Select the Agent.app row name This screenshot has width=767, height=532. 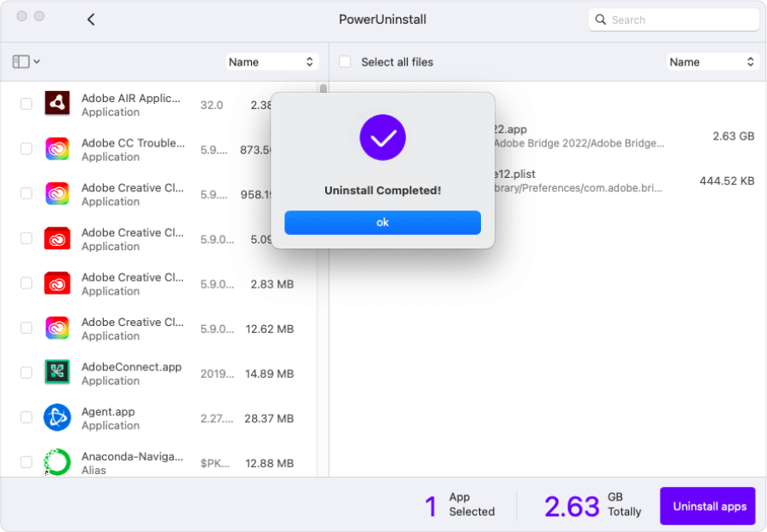[x=108, y=412]
